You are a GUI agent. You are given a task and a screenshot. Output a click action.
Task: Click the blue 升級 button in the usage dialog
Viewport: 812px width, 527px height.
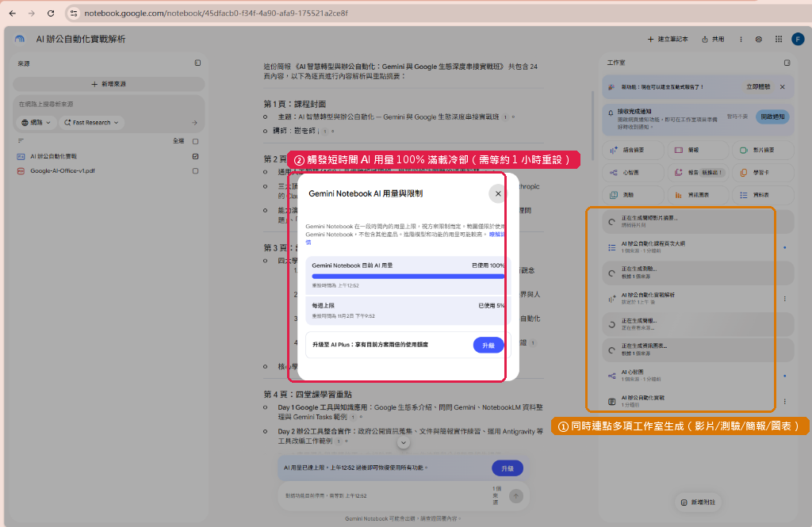pyautogui.click(x=488, y=346)
